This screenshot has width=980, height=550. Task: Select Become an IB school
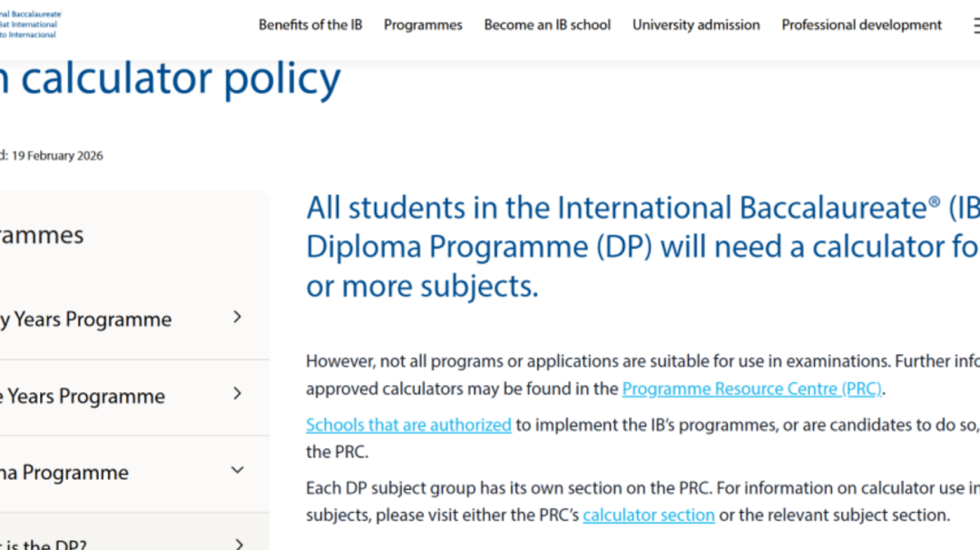547,25
